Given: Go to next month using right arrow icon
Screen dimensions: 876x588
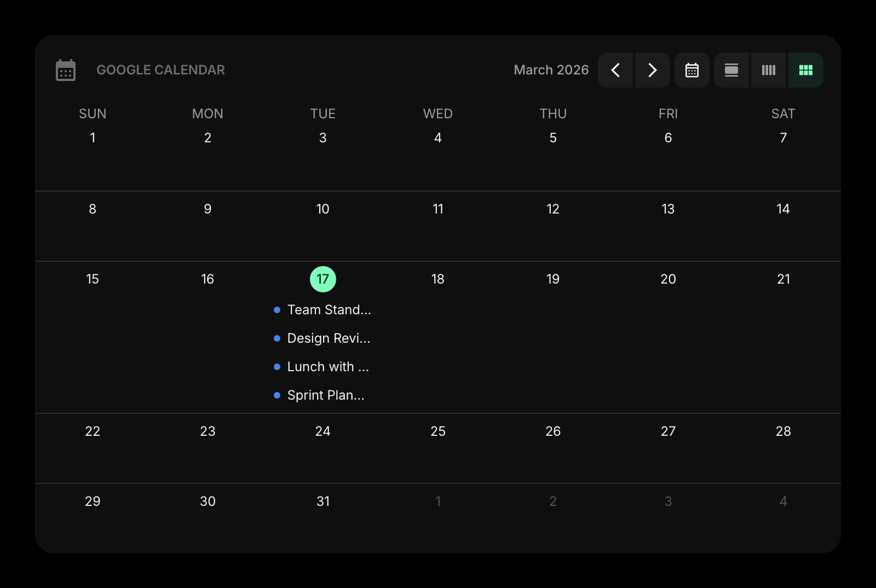Looking at the screenshot, I should pos(652,70).
